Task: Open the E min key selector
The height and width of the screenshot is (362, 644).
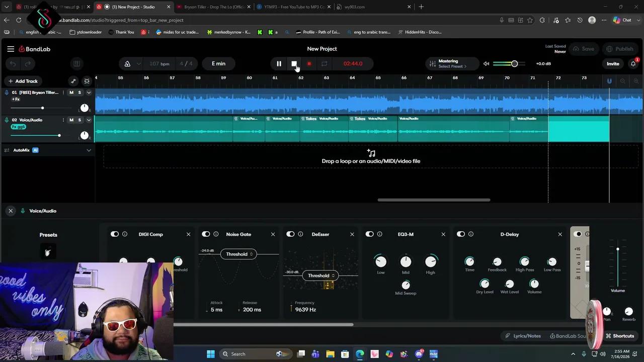Action: click(218, 64)
